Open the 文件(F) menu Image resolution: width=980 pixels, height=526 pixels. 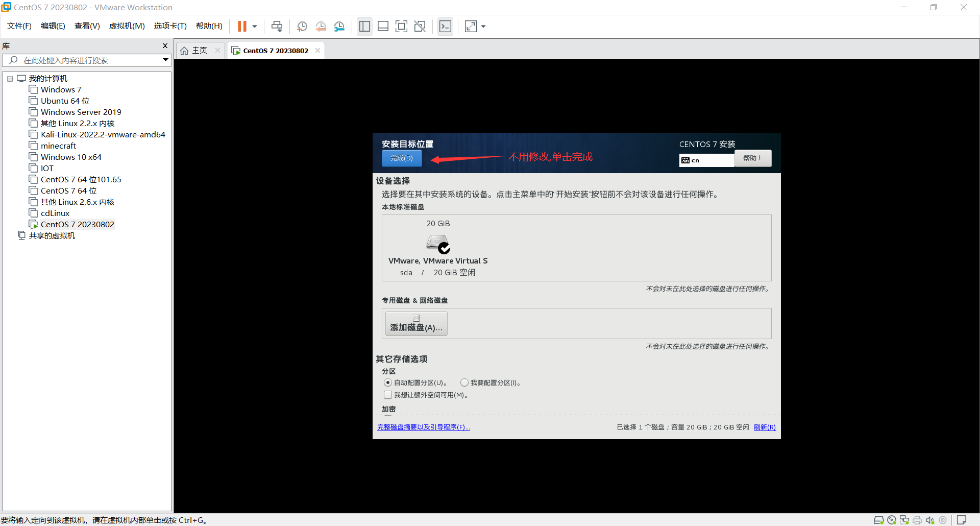(x=19, y=26)
